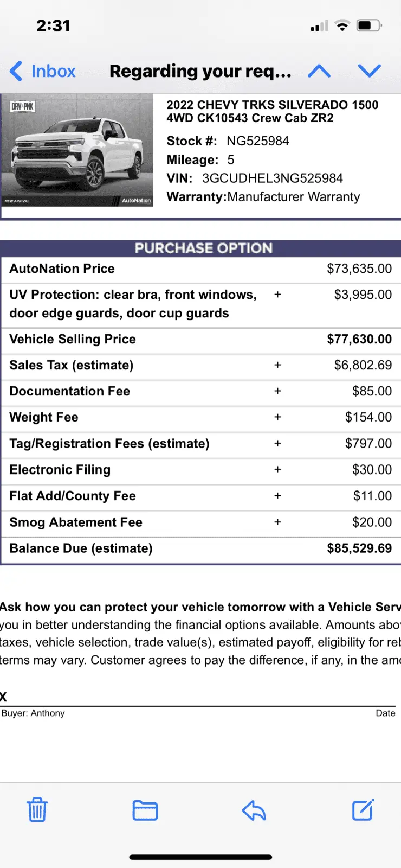The image size is (401, 868).
Task: Tap the Inbox back button
Action: 43,71
